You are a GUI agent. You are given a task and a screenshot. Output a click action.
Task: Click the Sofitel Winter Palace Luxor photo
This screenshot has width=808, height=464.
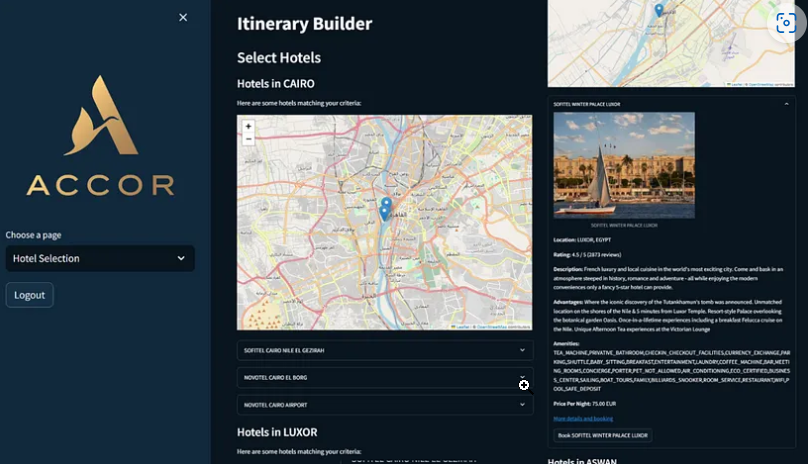[624, 165]
